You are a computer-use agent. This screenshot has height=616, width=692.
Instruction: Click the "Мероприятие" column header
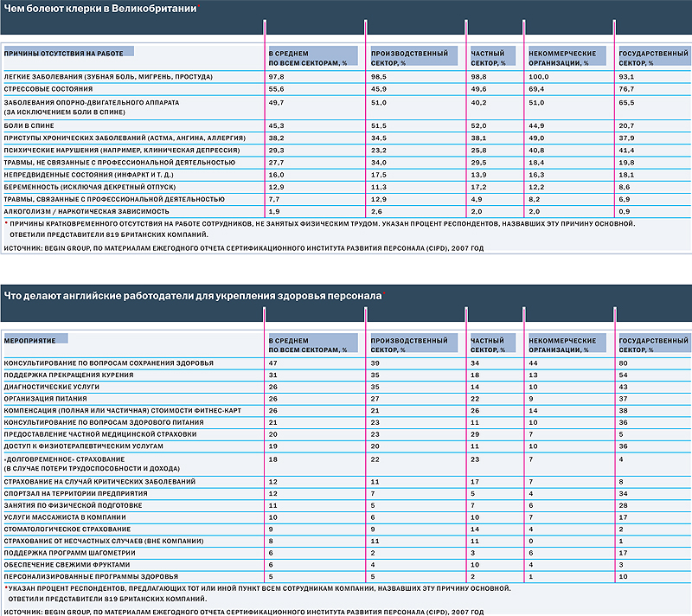point(35,339)
